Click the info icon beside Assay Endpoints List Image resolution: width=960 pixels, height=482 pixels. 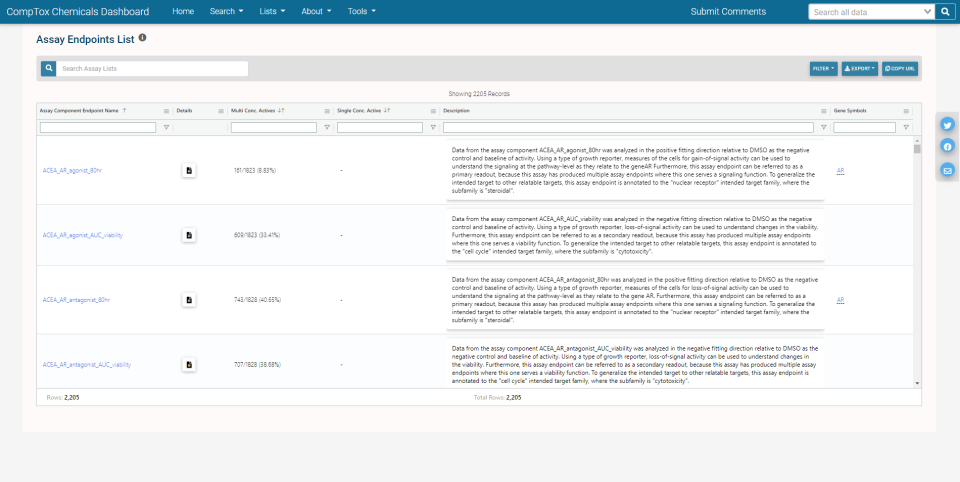click(x=142, y=38)
